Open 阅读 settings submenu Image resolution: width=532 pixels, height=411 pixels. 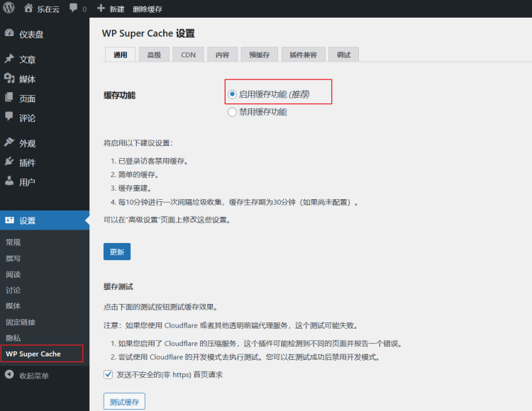[x=13, y=274]
